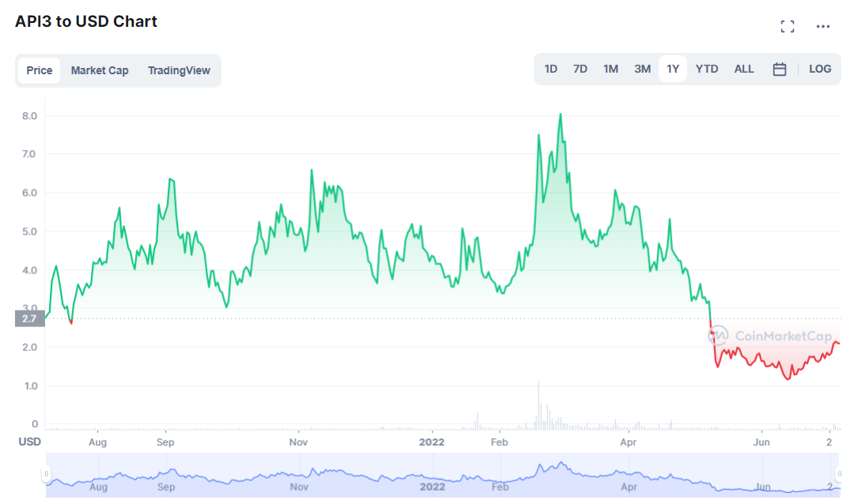854x504 pixels.
Task: Switch to the TradingView tab
Action: click(179, 70)
